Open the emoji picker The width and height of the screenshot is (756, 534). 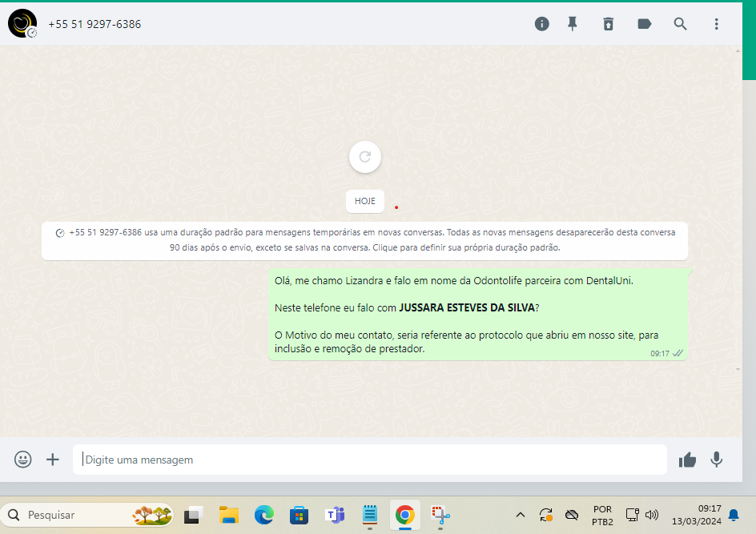pos(22,460)
